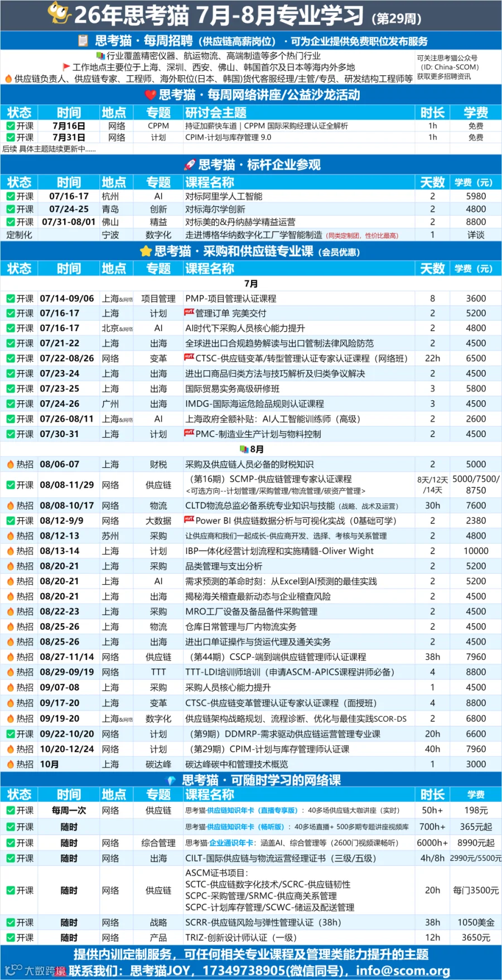Click the rocket icon before 标杆企业参观
The height and width of the screenshot is (980, 502).
(190, 165)
